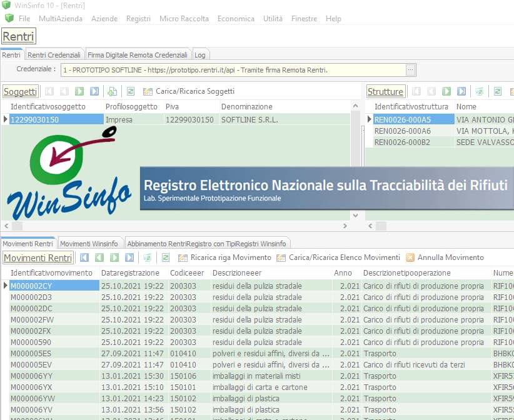Switch to Firma Digitale Remota Credenziali tab

138,55
